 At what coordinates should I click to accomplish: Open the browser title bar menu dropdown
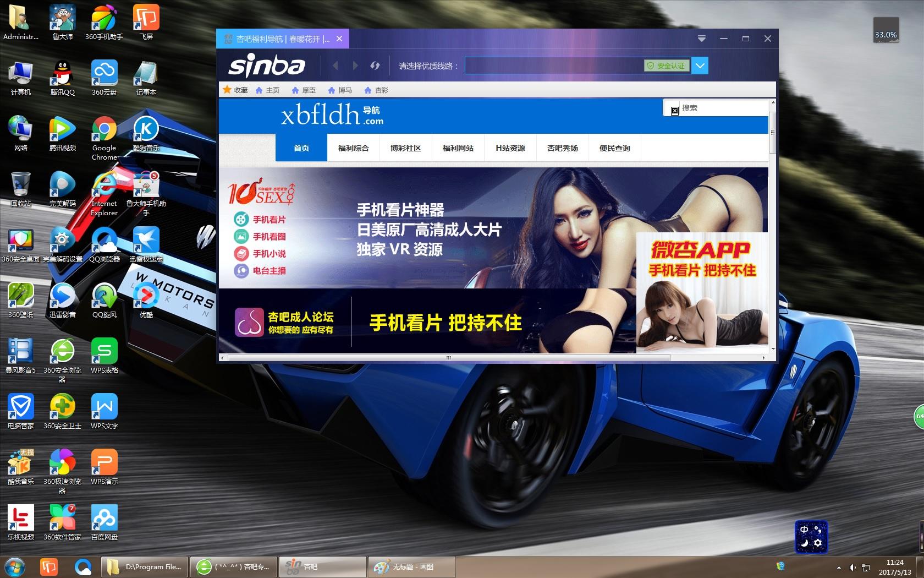click(x=702, y=39)
